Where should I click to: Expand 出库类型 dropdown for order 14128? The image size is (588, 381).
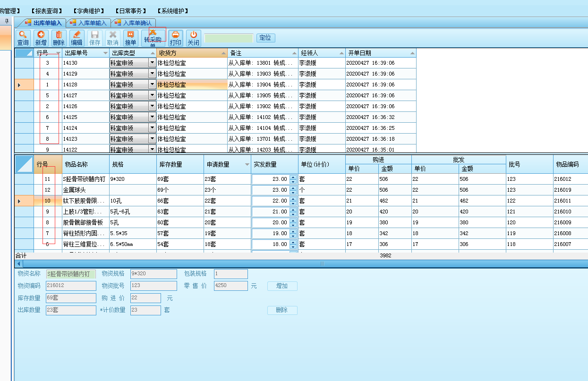152,85
